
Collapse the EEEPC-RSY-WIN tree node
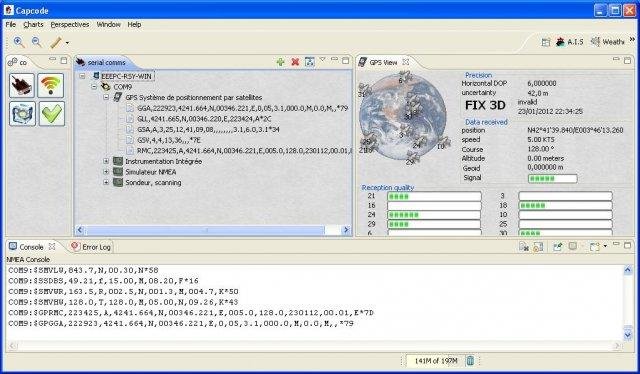83,76
